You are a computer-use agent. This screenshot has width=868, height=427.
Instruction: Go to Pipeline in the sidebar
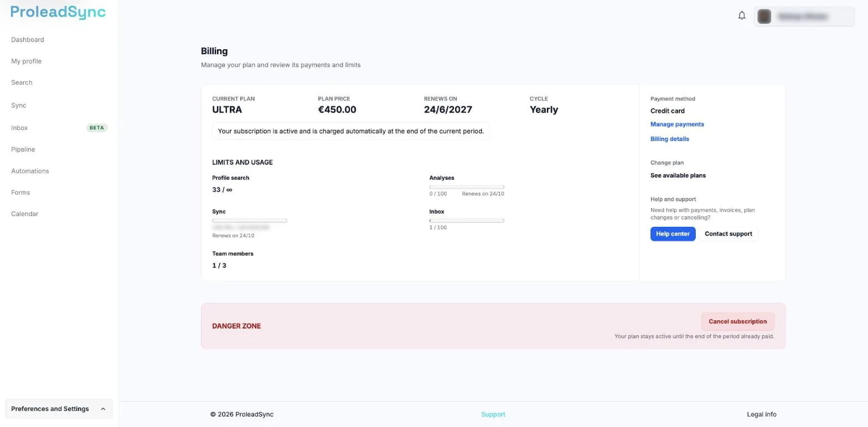pos(23,149)
